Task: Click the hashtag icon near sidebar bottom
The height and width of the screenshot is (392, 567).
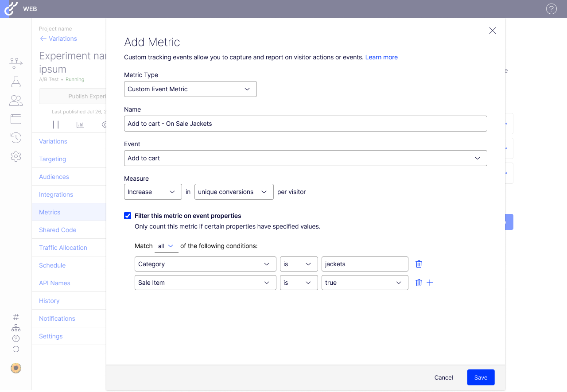Action: [x=16, y=317]
